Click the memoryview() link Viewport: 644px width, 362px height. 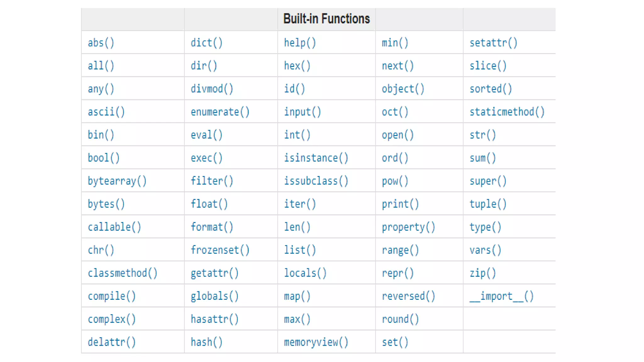[x=316, y=342]
